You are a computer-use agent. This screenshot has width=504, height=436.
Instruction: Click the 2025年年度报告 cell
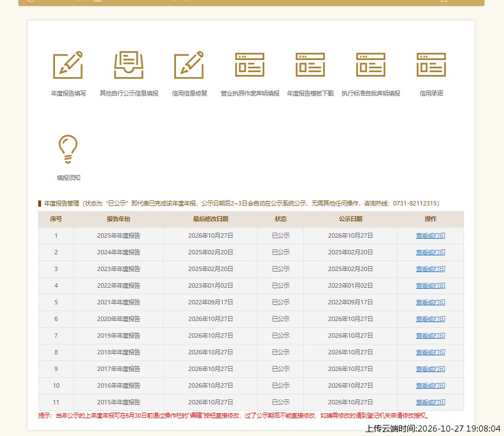(x=119, y=235)
